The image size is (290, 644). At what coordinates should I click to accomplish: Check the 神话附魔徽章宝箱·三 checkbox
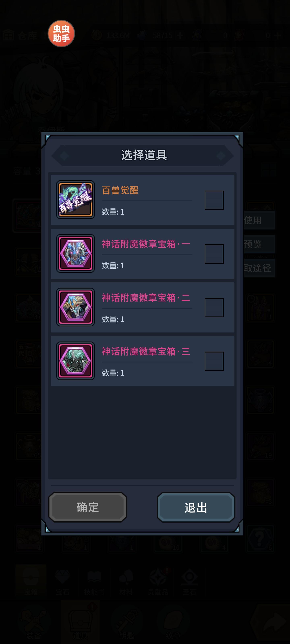tap(214, 361)
